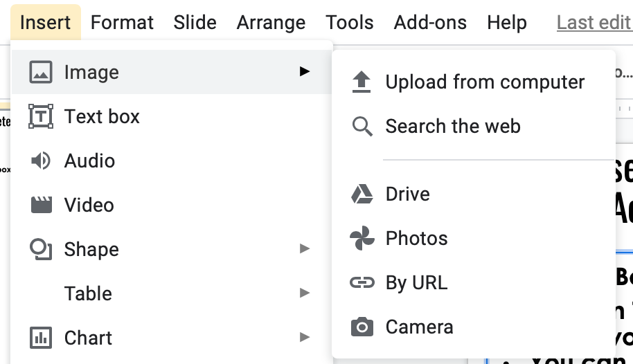Expand the Chart submenu arrow
This screenshot has height=364, width=633.
click(x=304, y=337)
